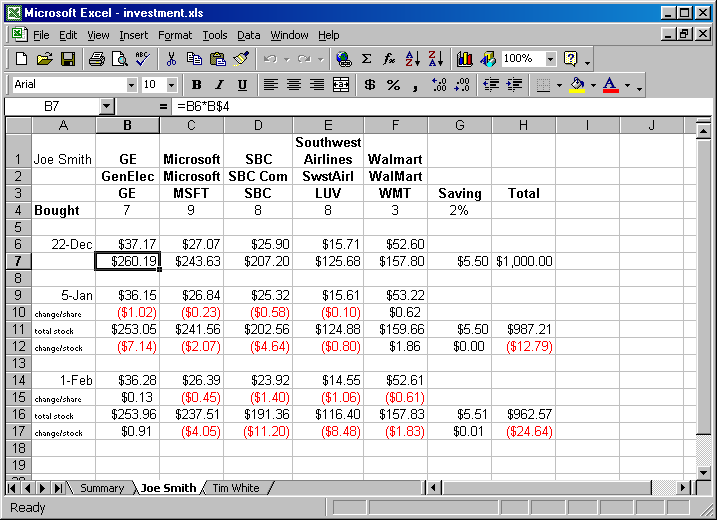The image size is (717, 520).
Task: Click the horizontal scrollbar right arrow
Action: [x=683, y=488]
